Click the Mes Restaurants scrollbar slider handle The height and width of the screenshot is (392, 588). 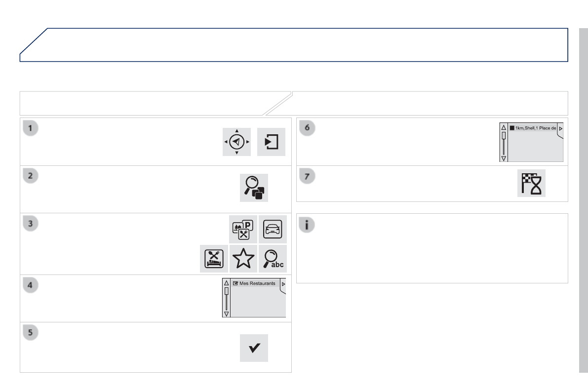(227, 291)
